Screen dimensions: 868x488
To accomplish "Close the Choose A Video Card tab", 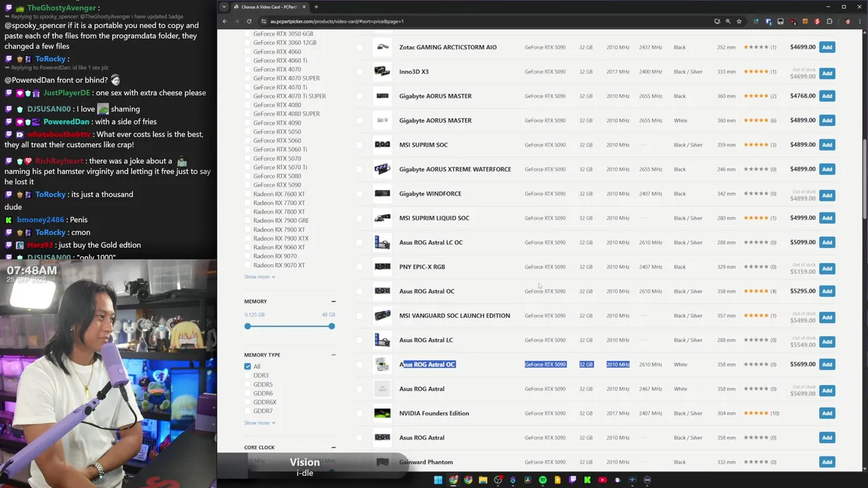I will (x=304, y=7).
